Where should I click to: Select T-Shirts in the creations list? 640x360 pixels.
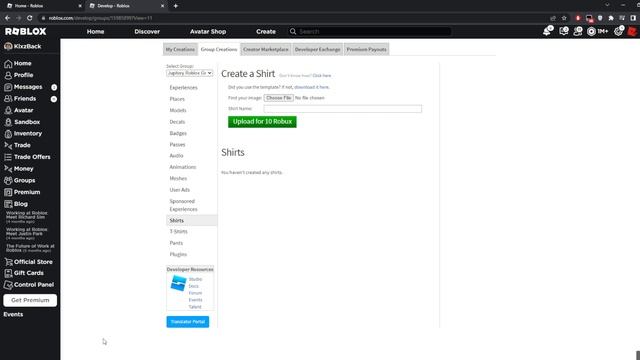tap(178, 231)
